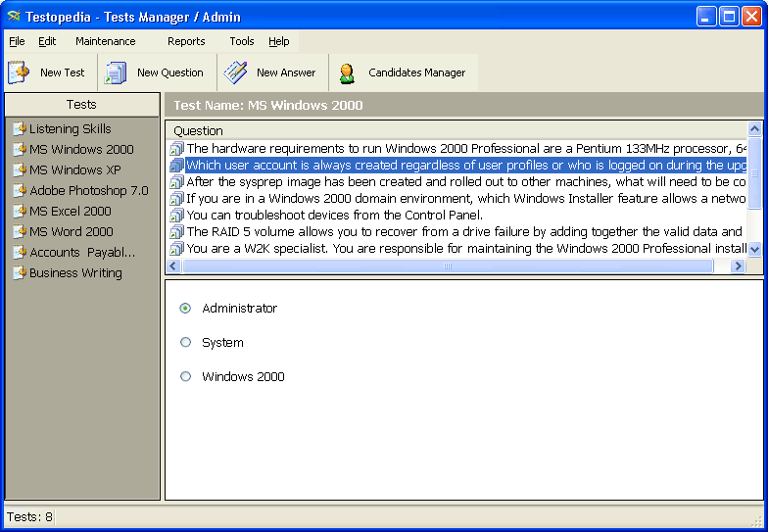Image resolution: width=768 pixels, height=532 pixels.
Task: Select the 'After the sysprep image' question
Action: tap(456, 182)
